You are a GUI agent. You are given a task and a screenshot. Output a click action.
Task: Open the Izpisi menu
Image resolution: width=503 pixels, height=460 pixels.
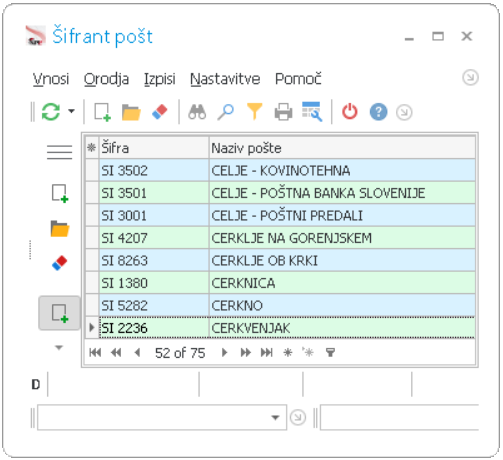pos(160,79)
